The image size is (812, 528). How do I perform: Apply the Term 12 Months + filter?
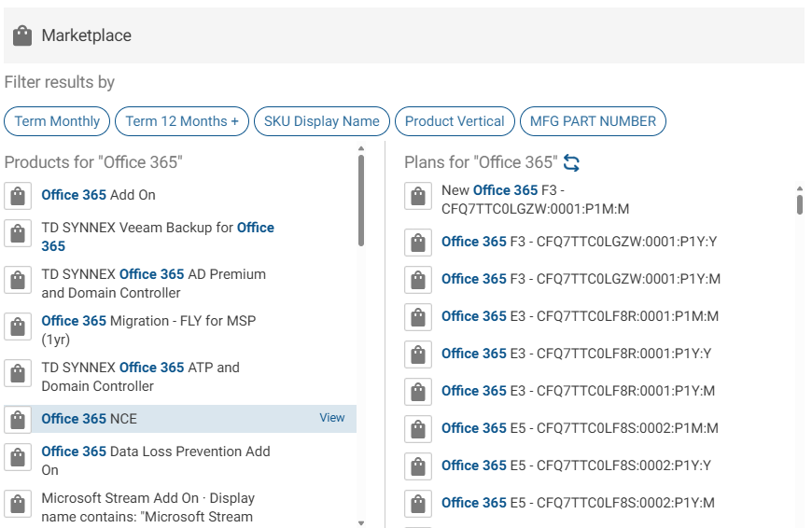click(182, 121)
